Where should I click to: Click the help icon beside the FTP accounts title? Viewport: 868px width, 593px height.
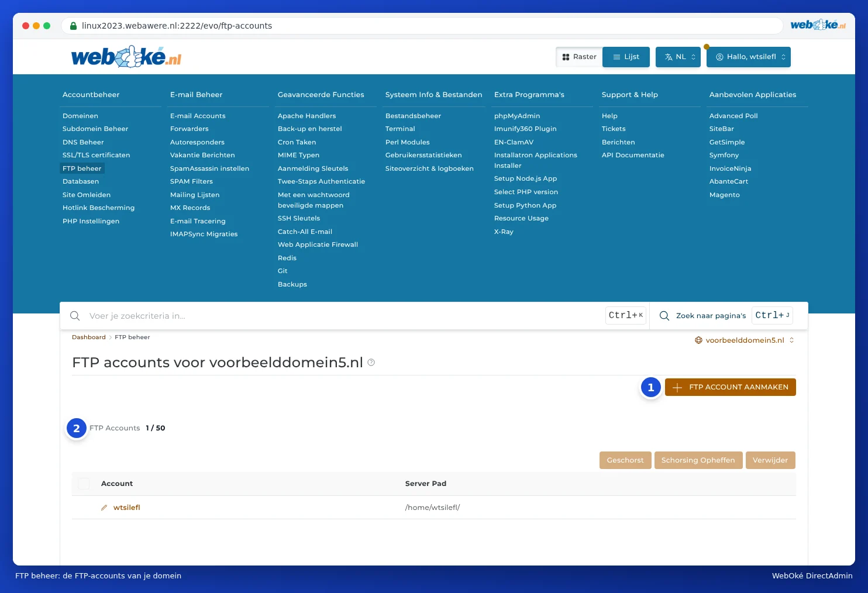coord(371,363)
